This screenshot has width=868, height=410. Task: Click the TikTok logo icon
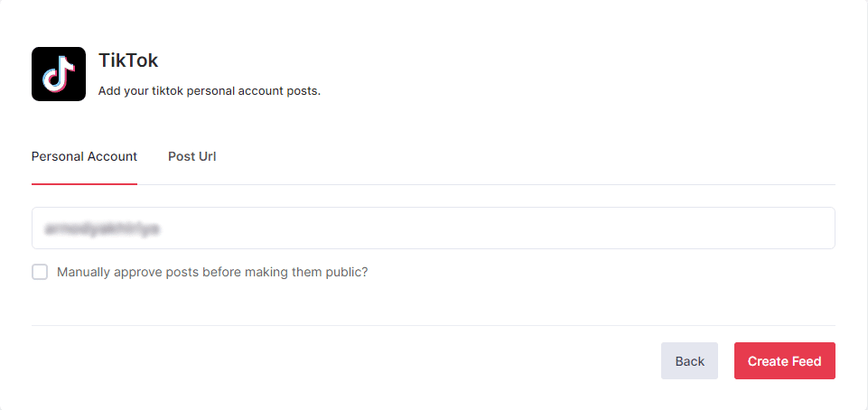(59, 74)
